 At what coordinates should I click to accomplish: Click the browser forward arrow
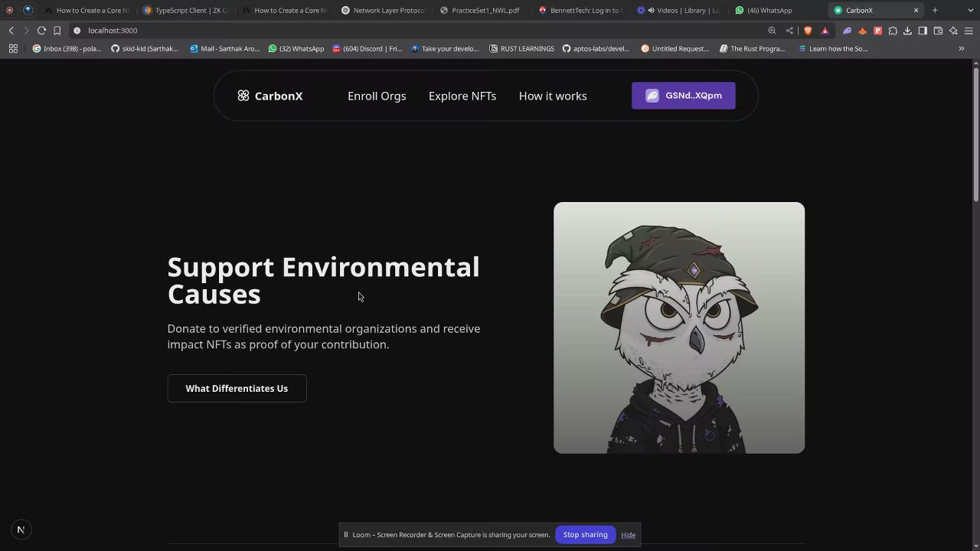coord(26,31)
